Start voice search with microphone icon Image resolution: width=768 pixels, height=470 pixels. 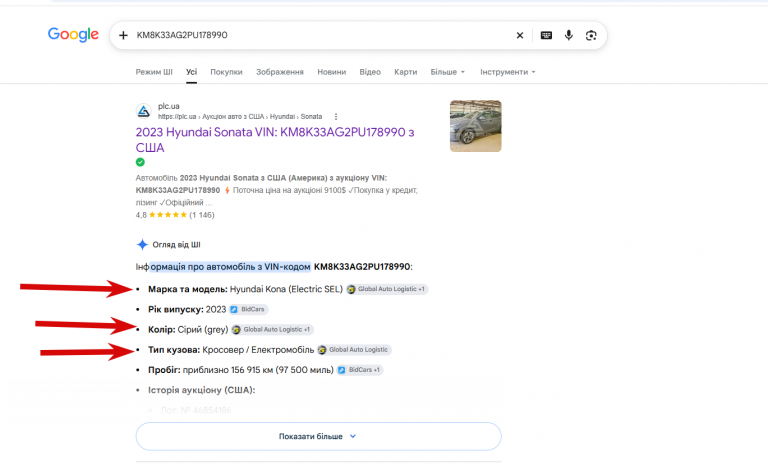tap(568, 35)
